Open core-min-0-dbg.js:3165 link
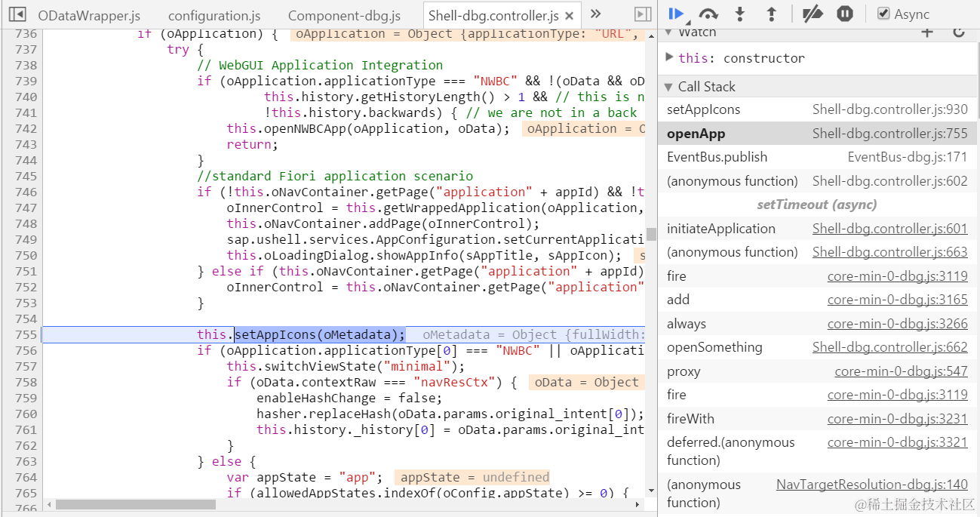 coord(897,300)
